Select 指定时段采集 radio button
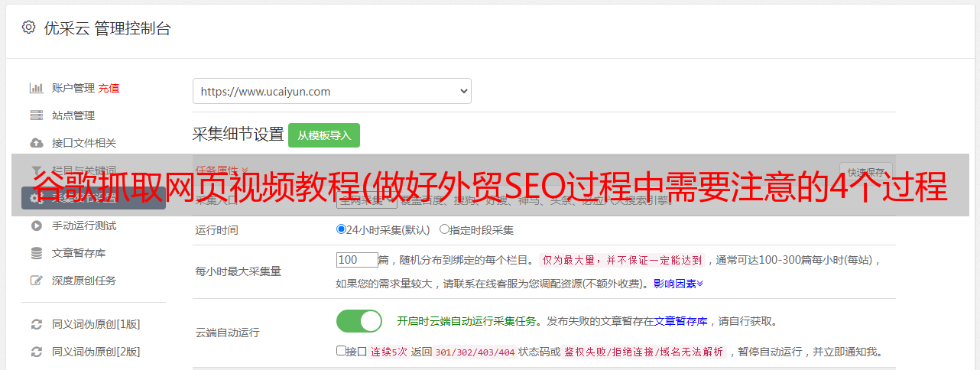Screen dimensions: 980x370 444,229
